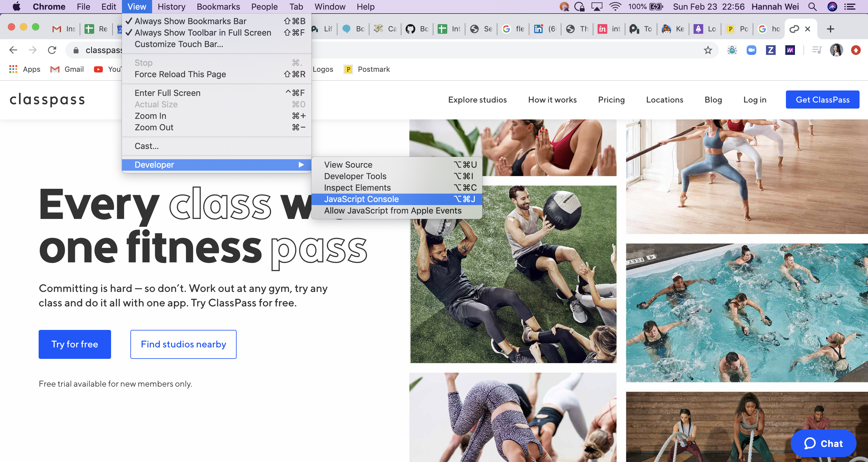Click the pool aqua class photo

(x=747, y=312)
